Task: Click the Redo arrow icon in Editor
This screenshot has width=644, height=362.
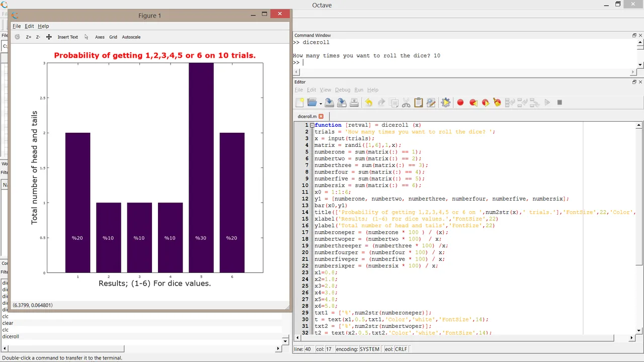Action: [381, 103]
